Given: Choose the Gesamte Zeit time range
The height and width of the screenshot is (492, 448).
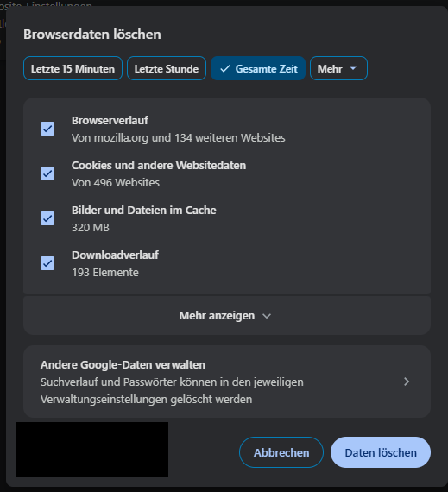Looking at the screenshot, I should point(258,68).
